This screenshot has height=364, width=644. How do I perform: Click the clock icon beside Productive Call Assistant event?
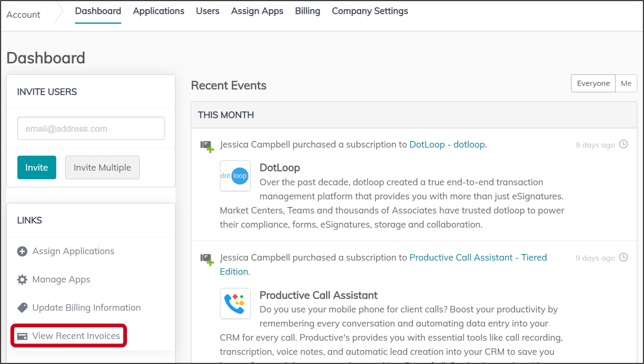(x=623, y=257)
